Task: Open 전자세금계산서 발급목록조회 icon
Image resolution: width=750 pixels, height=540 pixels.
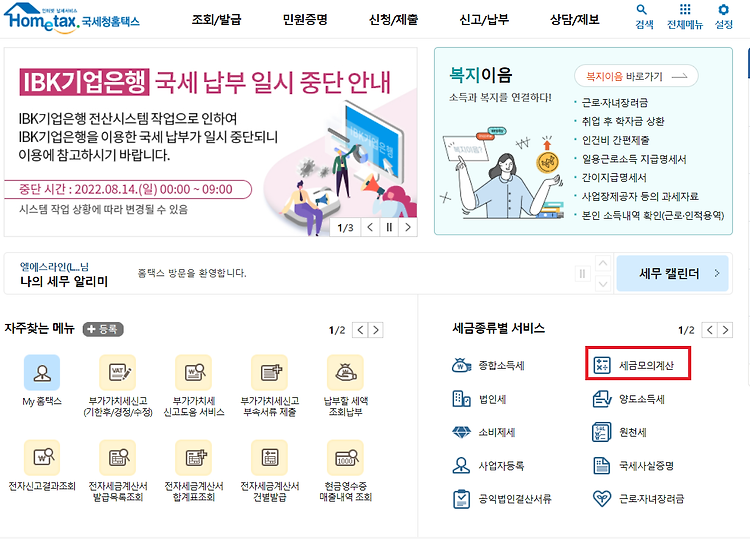Action: click(118, 458)
